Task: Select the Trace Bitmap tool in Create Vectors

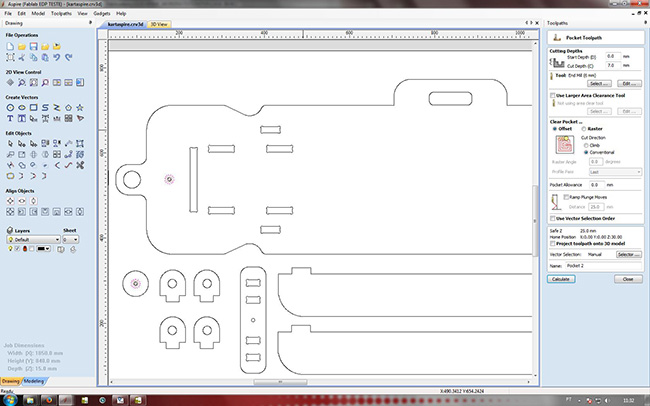Action: 80,118
